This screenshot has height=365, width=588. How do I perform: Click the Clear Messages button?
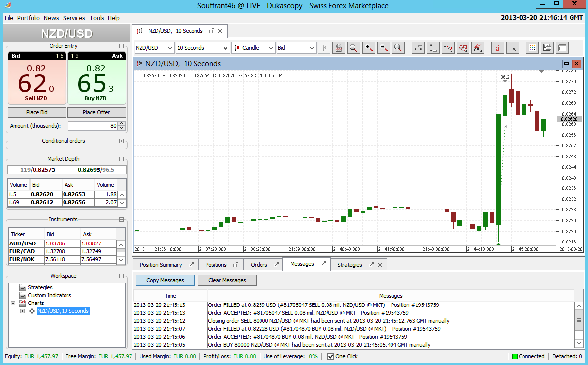[227, 280]
